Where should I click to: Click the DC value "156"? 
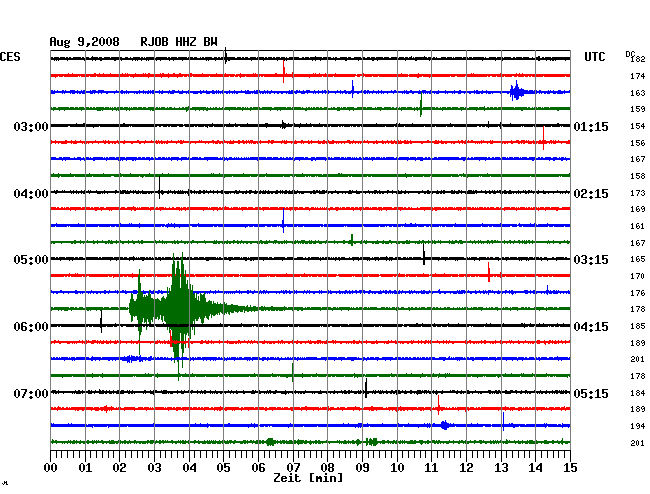click(x=638, y=143)
